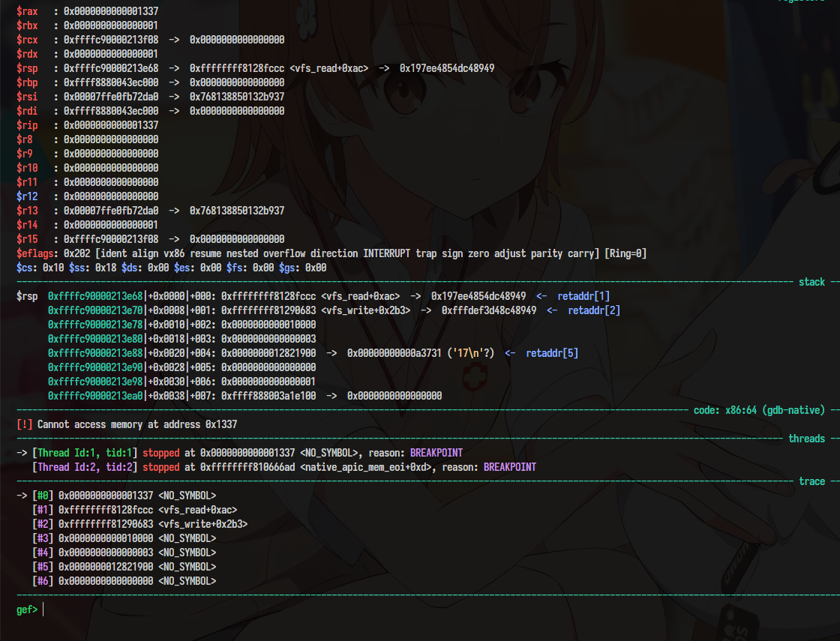
Task: Click the INTERRUPT flag in eflags
Action: tap(386, 253)
